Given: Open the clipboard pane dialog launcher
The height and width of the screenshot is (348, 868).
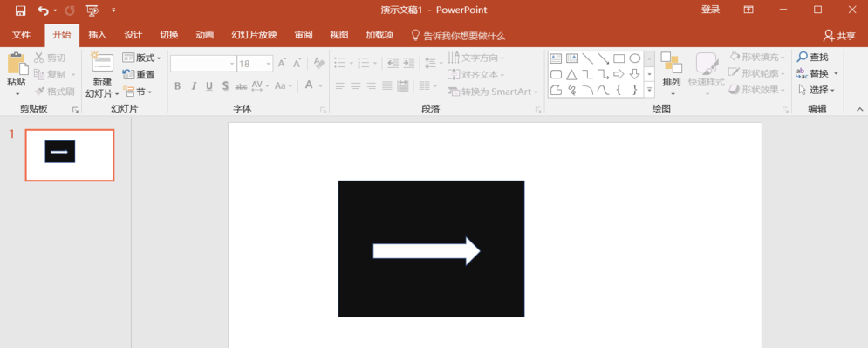Looking at the screenshot, I should 75,110.
